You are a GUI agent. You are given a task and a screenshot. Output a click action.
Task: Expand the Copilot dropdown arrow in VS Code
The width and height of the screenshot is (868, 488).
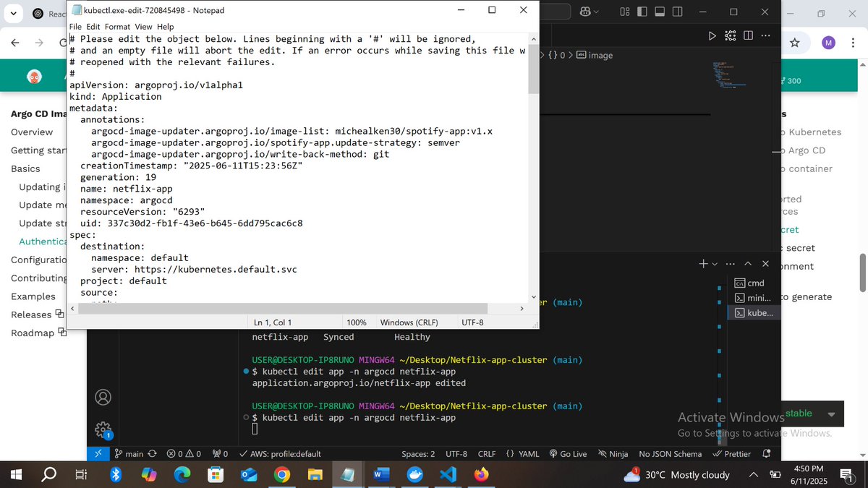[596, 12]
